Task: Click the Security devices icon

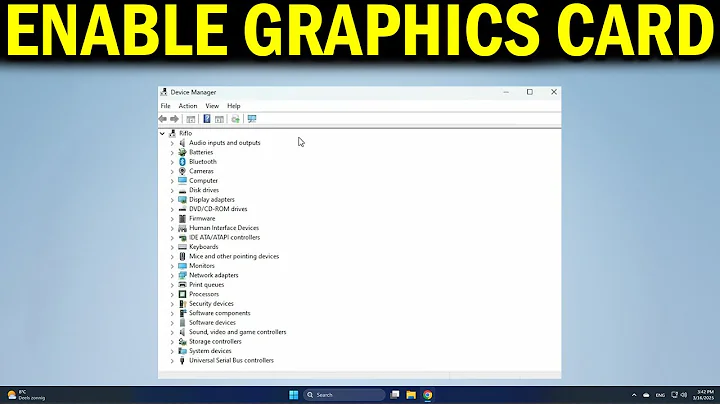Action: 182,303
